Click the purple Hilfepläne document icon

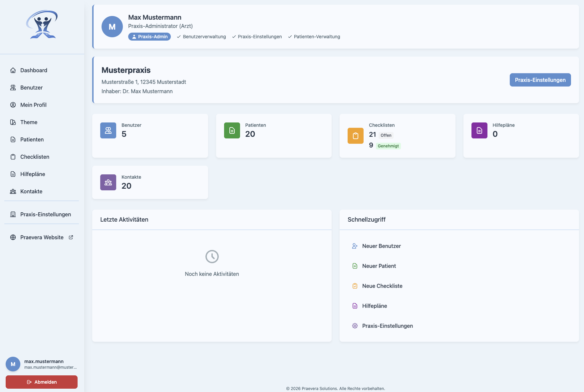479,130
